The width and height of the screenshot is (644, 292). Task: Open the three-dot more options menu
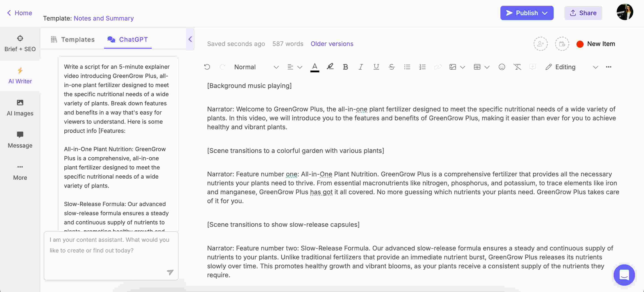tap(608, 67)
